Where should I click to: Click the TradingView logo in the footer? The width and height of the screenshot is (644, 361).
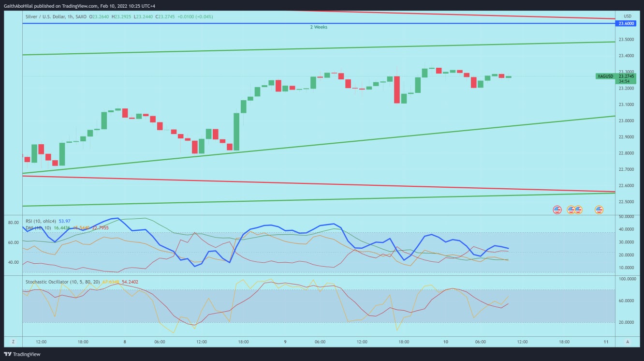[x=23, y=354]
